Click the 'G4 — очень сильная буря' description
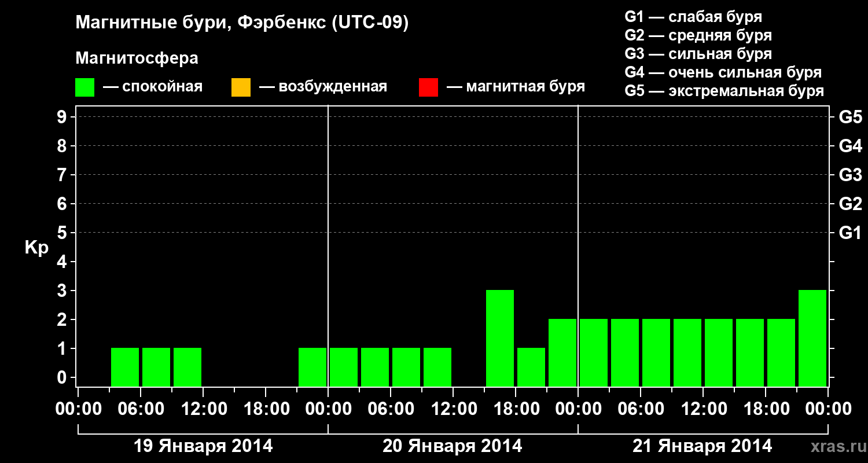868x463 pixels. [723, 72]
